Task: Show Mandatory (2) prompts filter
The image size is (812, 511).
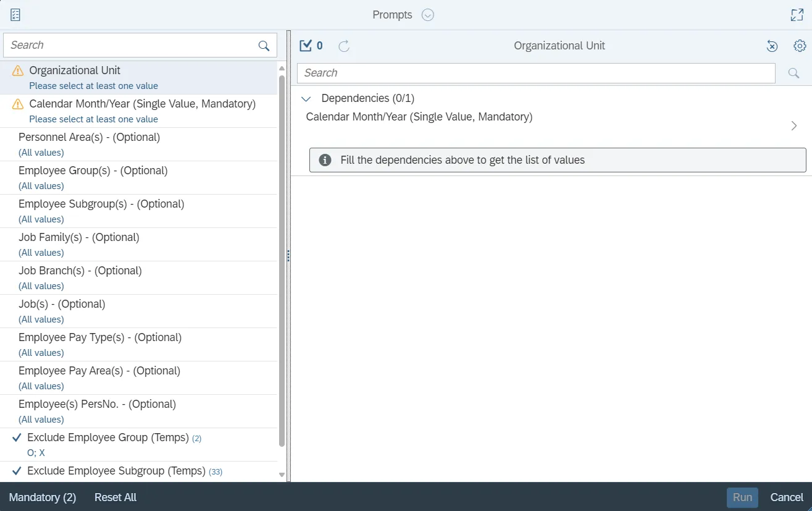Action: click(x=43, y=497)
